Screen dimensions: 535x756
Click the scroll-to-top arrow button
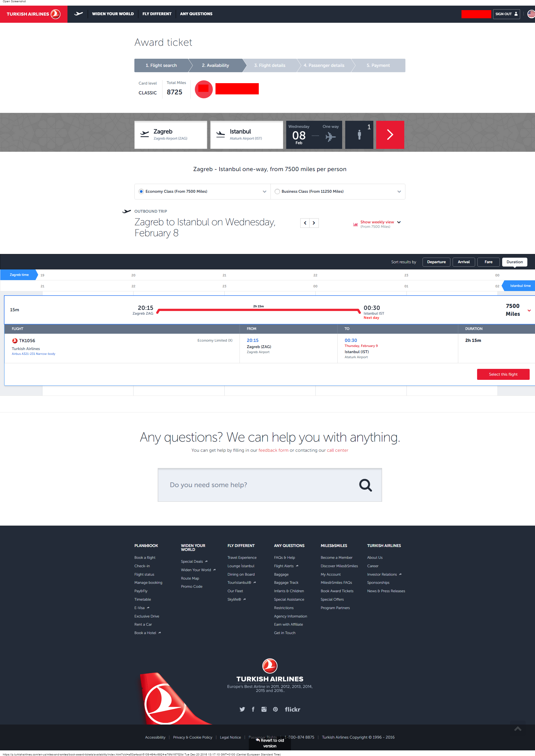coord(518,729)
